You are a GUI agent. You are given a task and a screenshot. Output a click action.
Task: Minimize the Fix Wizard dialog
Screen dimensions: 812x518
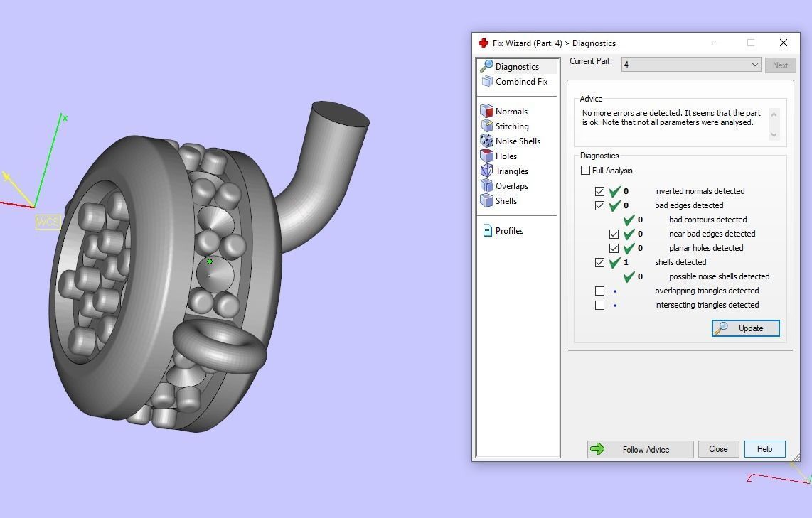pos(719,43)
